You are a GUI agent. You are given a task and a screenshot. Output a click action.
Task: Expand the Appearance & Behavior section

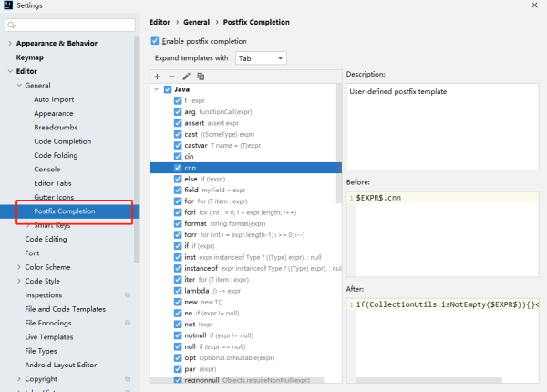[9, 43]
